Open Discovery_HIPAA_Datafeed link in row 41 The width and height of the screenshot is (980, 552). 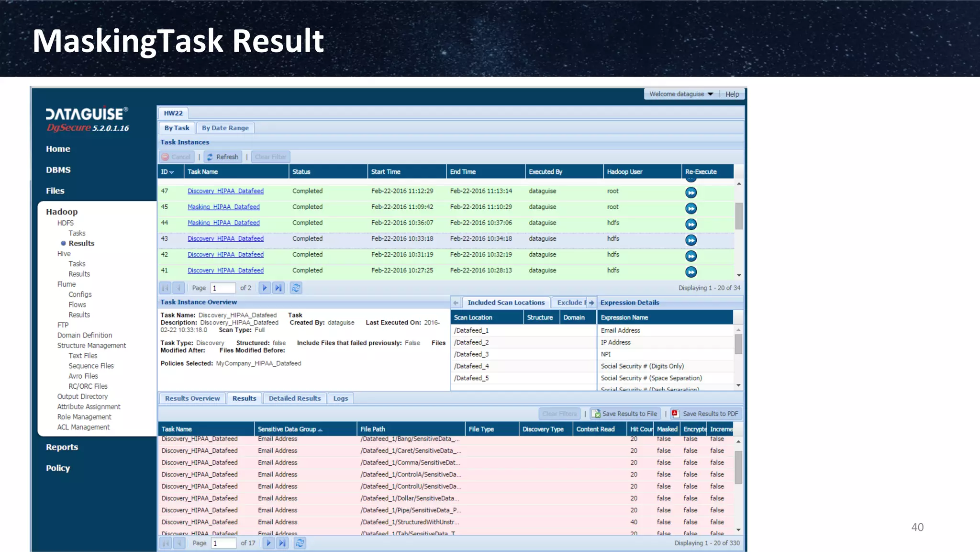(225, 270)
